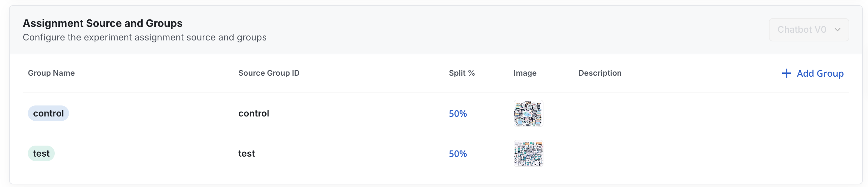Click the control Source Group ID value
The image size is (868, 187).
(x=253, y=113)
